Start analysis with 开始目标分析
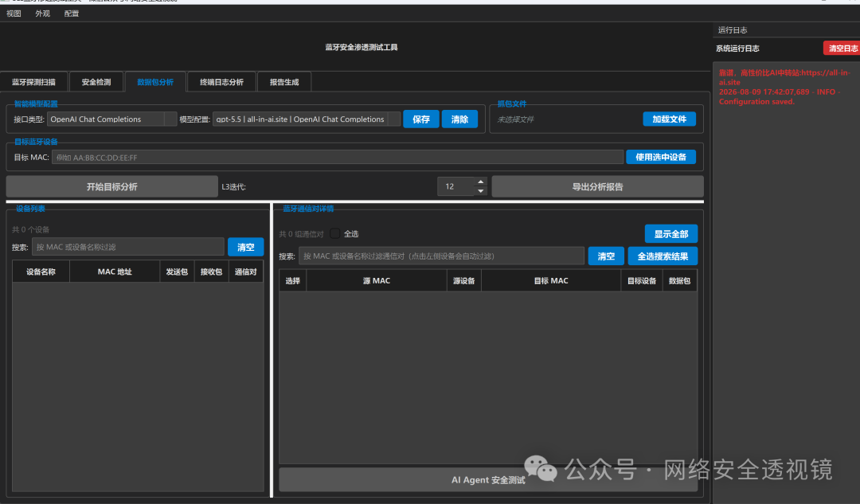The width and height of the screenshot is (860, 504). point(112,186)
